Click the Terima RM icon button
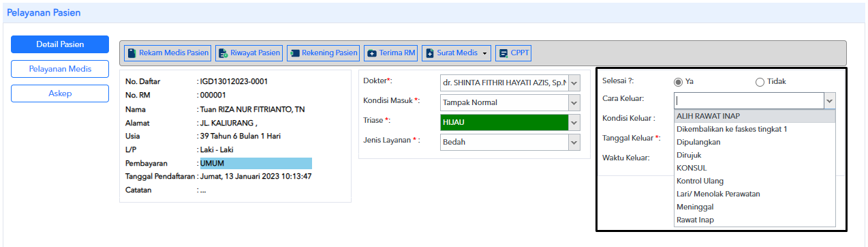Image resolution: width=868 pixels, height=247 pixels. coord(391,53)
